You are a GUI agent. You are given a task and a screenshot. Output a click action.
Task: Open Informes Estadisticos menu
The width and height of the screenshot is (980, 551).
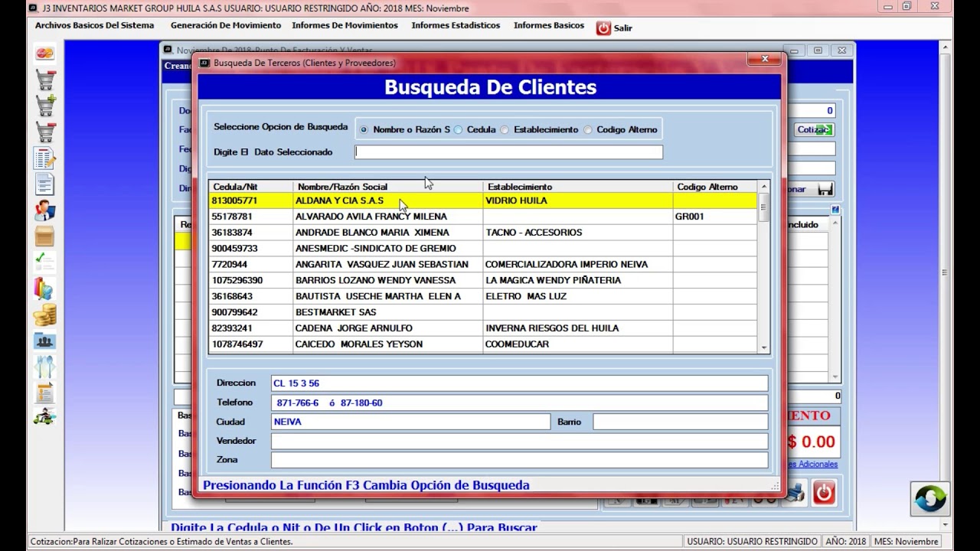pyautogui.click(x=456, y=25)
